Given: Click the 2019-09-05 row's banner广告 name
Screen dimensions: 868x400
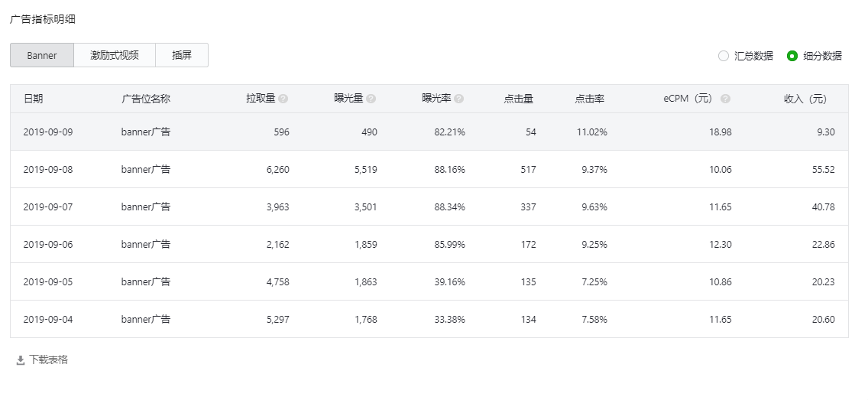Looking at the screenshot, I should 146,282.
